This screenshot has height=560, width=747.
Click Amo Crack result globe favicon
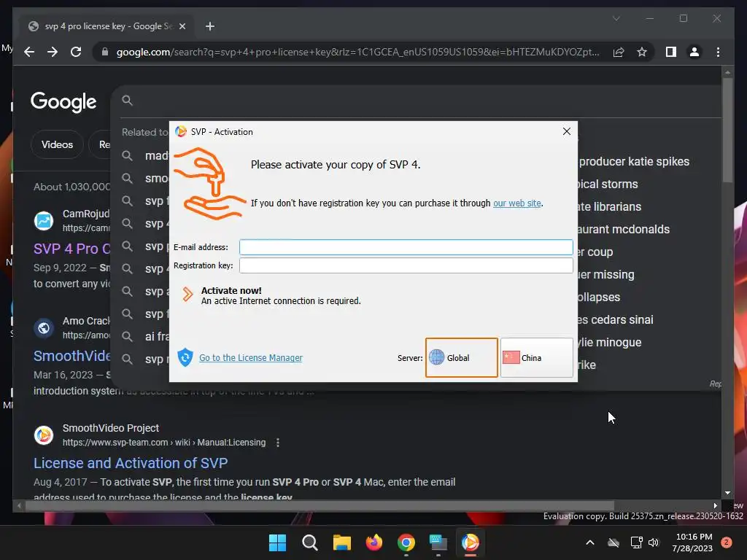(43, 328)
